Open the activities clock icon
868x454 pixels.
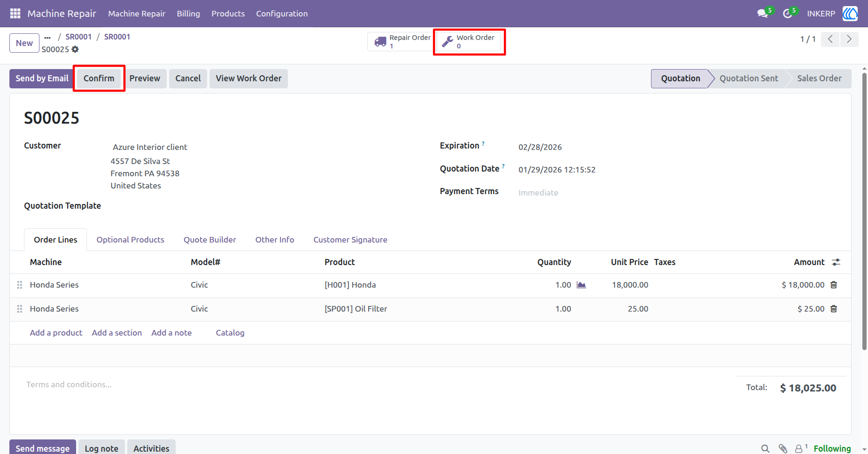(788, 14)
